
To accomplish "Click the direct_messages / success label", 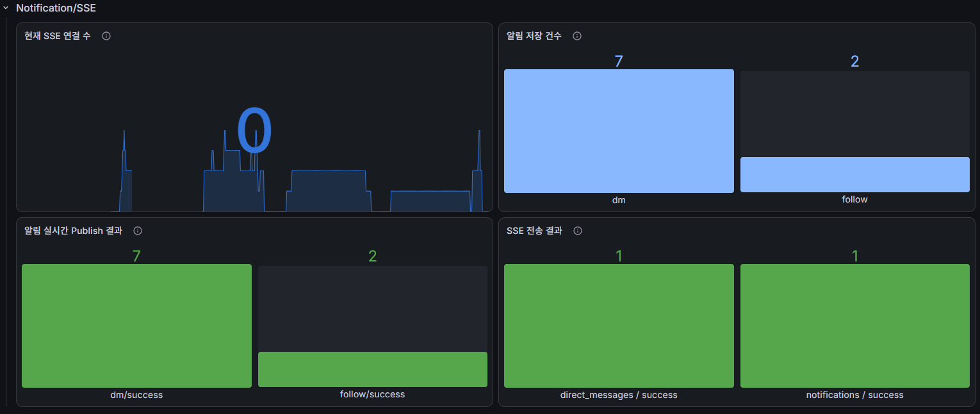I will click(x=619, y=395).
